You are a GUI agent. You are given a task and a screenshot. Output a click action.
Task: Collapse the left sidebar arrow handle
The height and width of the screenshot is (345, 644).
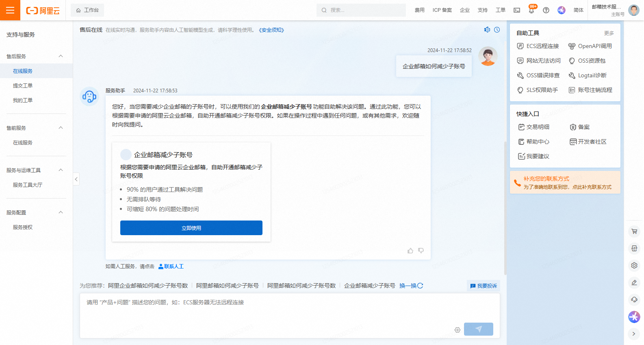click(x=76, y=179)
